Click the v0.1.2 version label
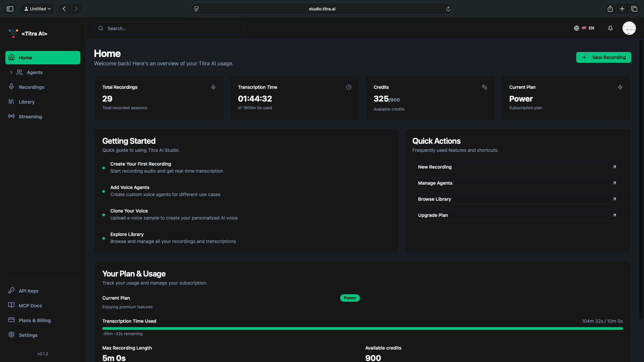Screen dimensions: 644x362 coord(43,354)
